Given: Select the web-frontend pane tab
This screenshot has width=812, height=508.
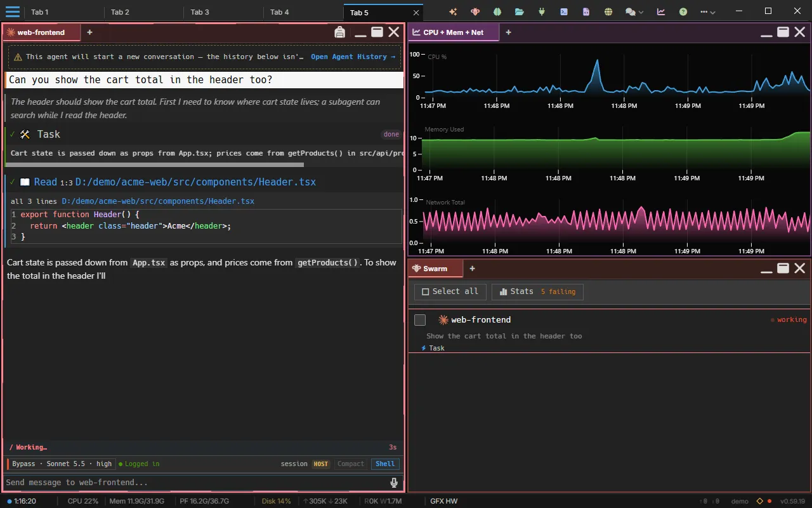Looking at the screenshot, I should (x=41, y=32).
